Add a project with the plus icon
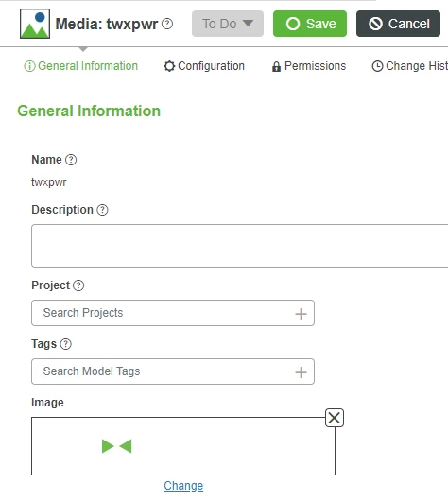Screen dimensions: 448x501 (301, 314)
